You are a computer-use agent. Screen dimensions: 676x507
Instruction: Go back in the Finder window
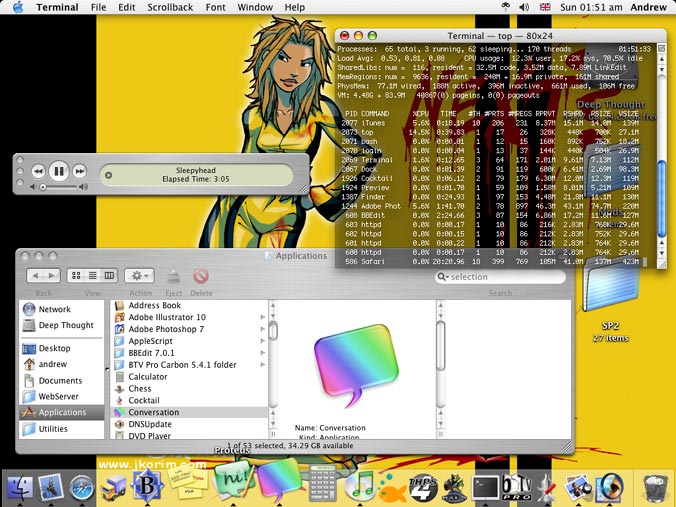pyautogui.click(x=35, y=275)
